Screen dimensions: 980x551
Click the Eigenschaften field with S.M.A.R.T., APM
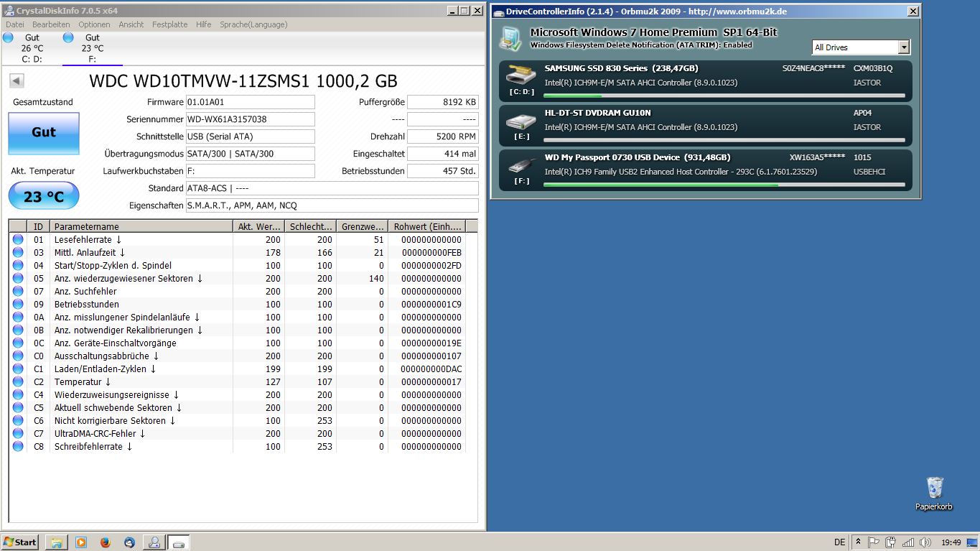[x=332, y=205]
